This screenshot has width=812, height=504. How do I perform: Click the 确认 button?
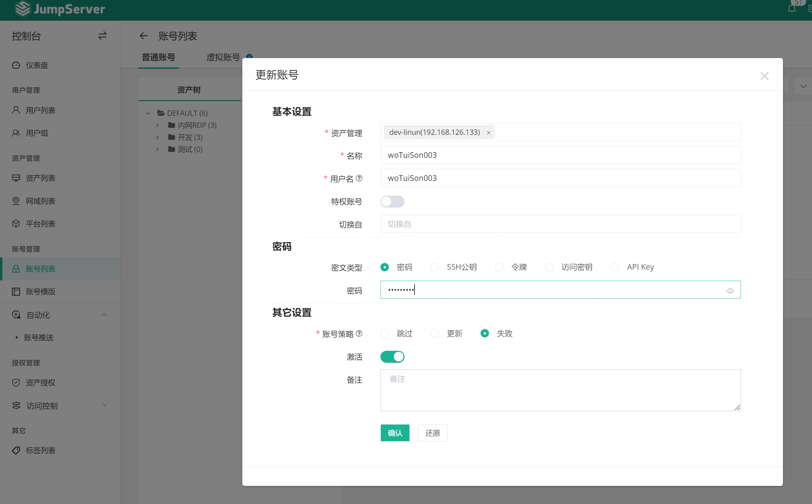pos(395,433)
